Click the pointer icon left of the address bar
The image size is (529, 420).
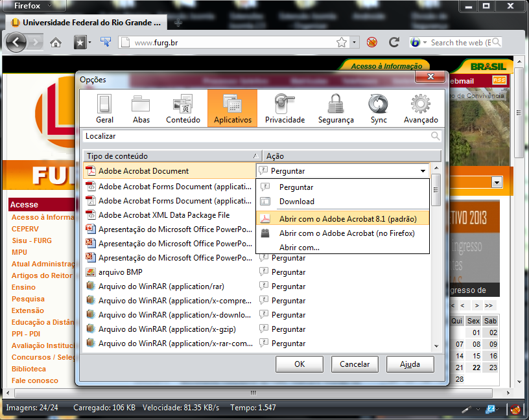pos(105,42)
